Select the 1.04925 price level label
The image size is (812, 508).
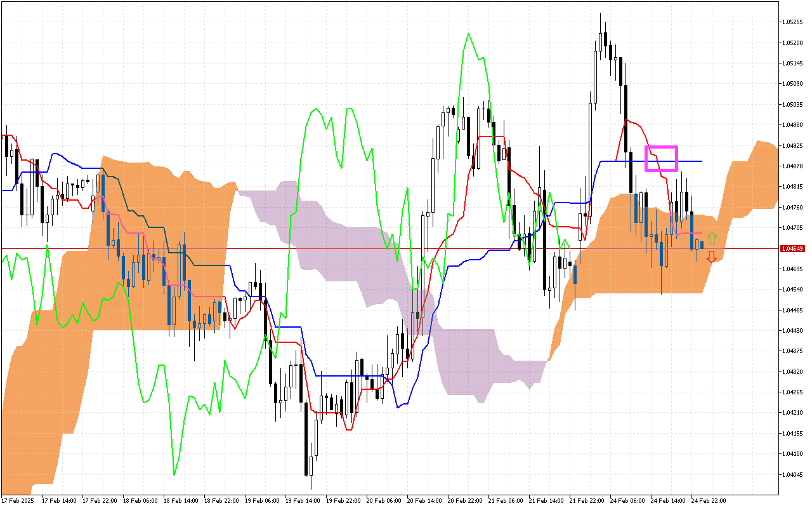pos(793,145)
